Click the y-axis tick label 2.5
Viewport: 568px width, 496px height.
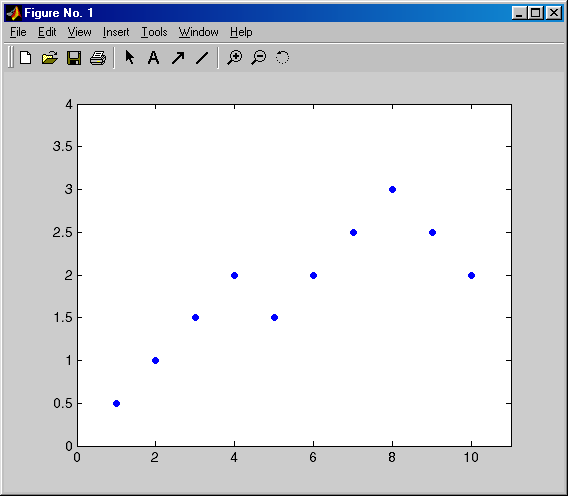63,232
